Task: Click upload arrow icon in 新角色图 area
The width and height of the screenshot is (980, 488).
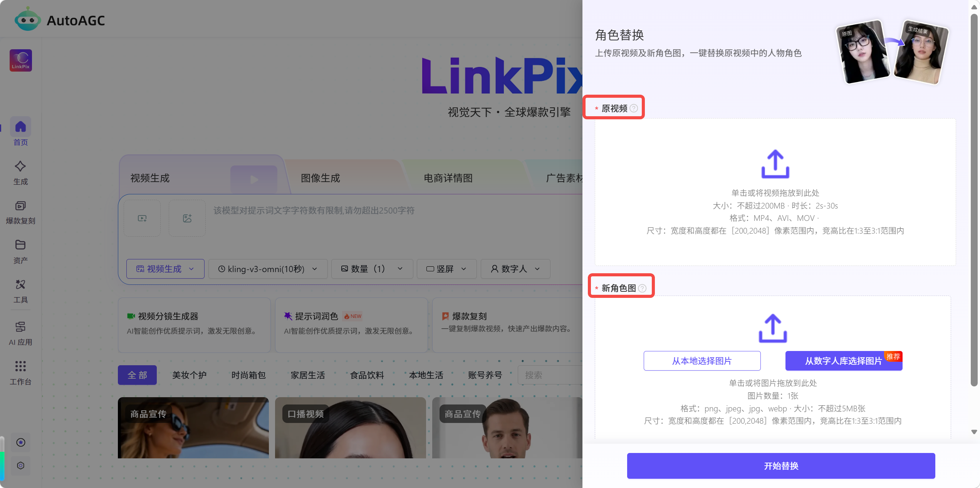Action: pyautogui.click(x=773, y=328)
